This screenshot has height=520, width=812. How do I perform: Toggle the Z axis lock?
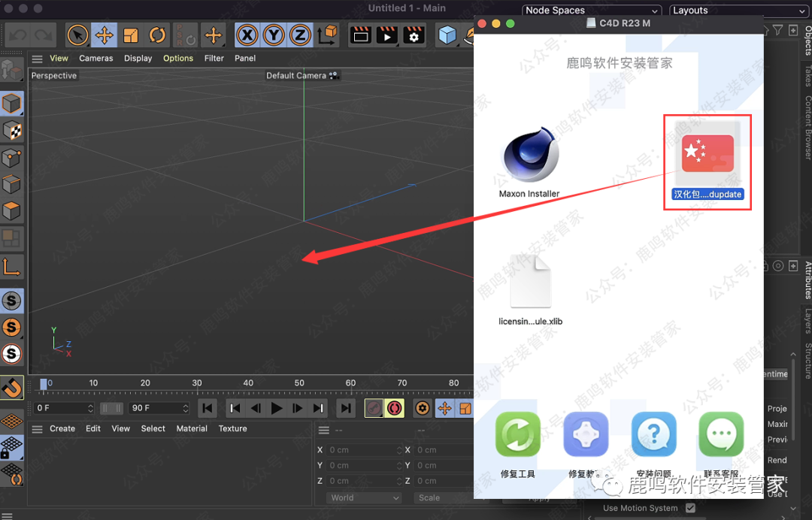pyautogui.click(x=300, y=35)
